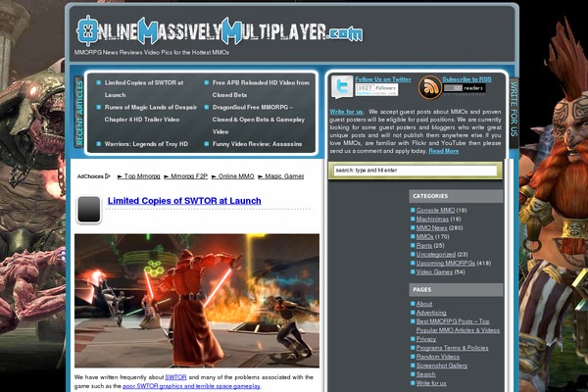Screen dimensions: 588x392
Task: Click the Magic Games ad link
Action: tap(281, 176)
